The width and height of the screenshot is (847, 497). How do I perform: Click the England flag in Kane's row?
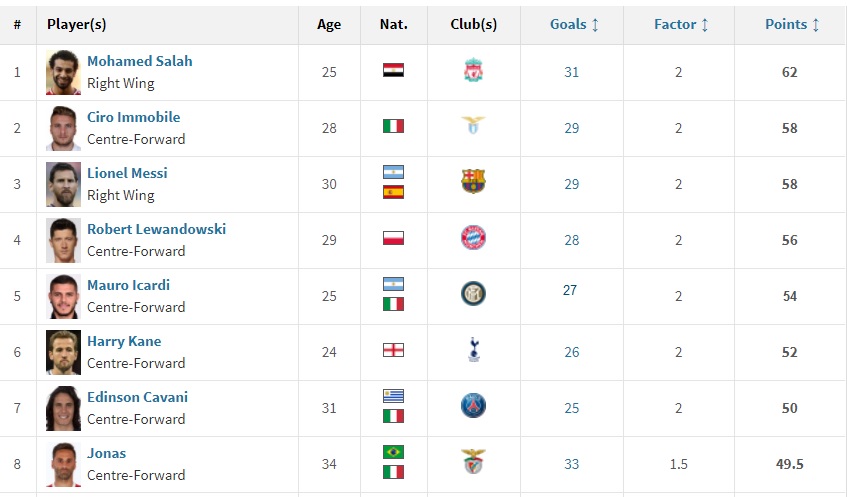tap(393, 350)
